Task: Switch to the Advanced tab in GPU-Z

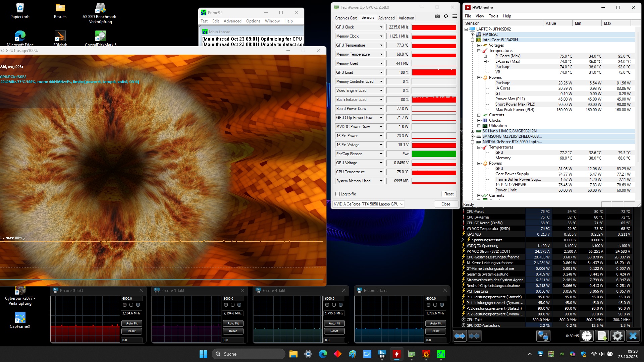Action: [x=386, y=18]
